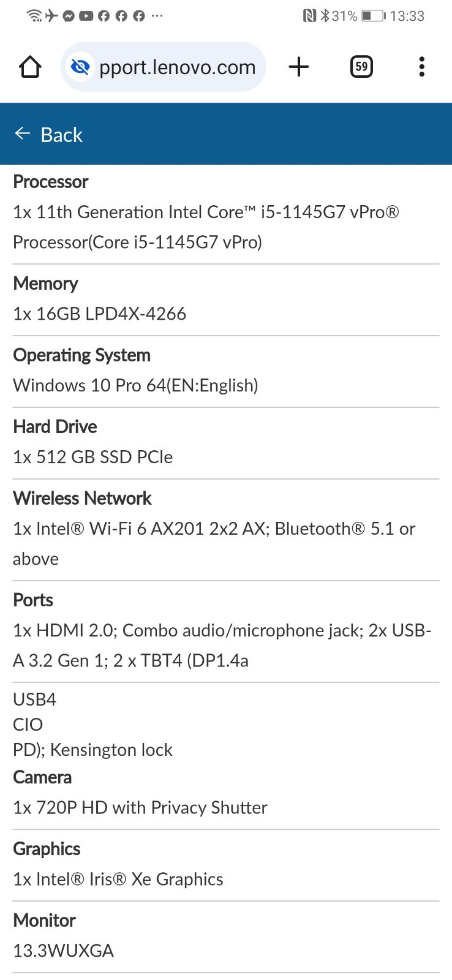The width and height of the screenshot is (452, 980).
Task: Open the browser three-dot menu
Action: click(x=421, y=67)
